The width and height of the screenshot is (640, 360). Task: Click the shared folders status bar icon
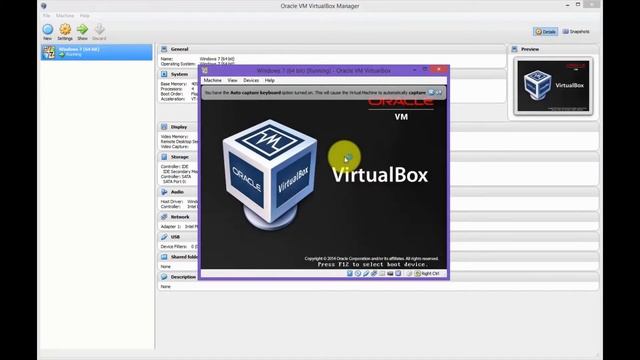tap(382, 273)
